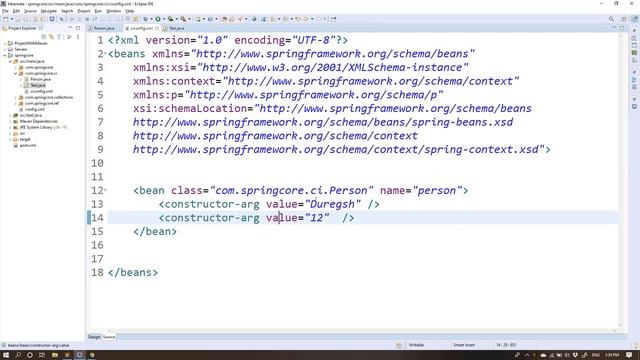Minimize the Project Explorer panel
This screenshot has width=640, height=360.
click(70, 28)
